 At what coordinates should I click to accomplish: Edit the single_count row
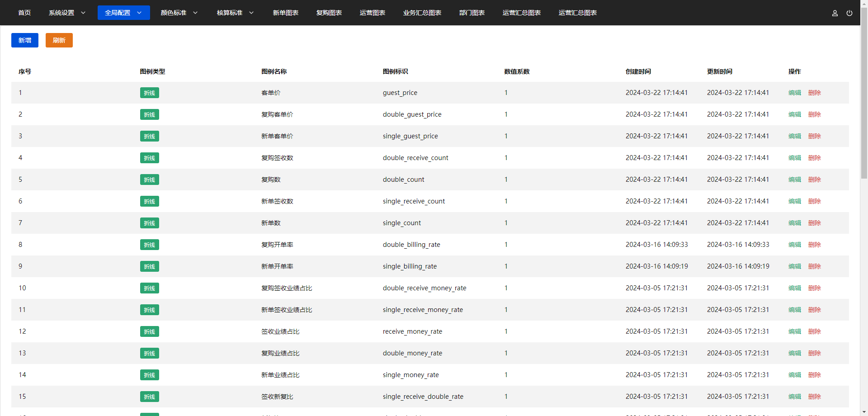click(795, 223)
